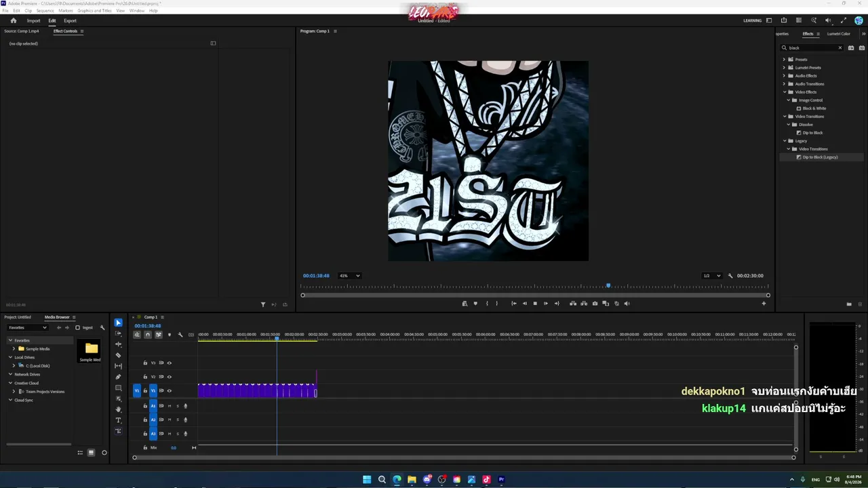Open the Project: Untitled tab

tap(18, 317)
